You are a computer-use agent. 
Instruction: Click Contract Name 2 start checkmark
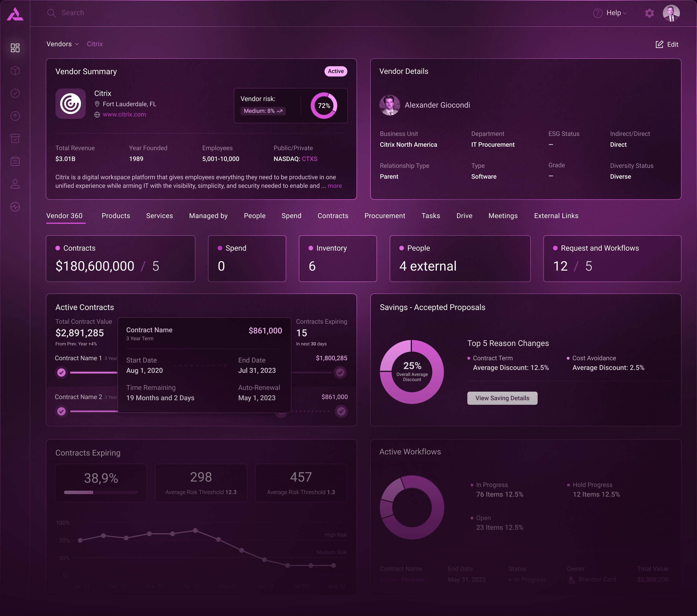tap(61, 411)
